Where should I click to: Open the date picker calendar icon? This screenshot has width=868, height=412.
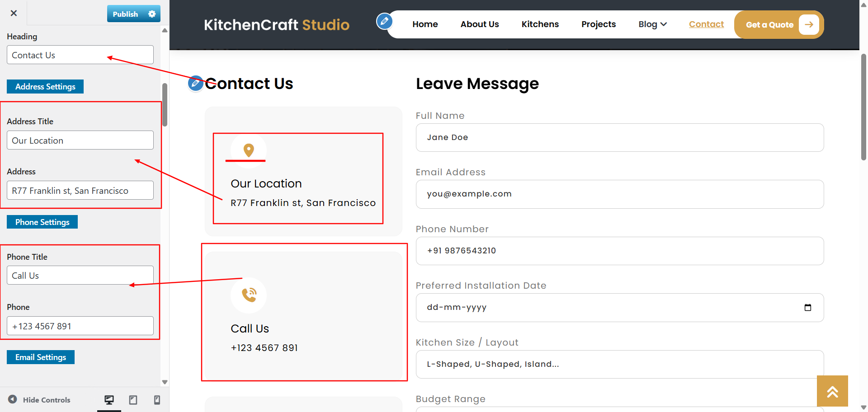coord(808,308)
